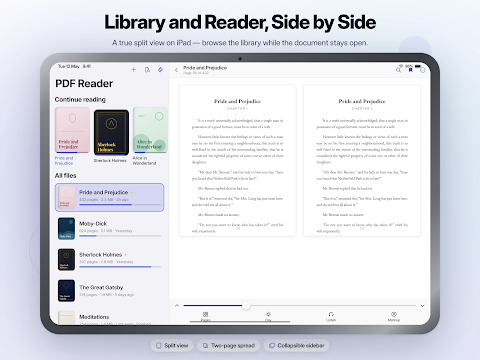Screen dimensions: 480x360
Task: Click the 'Alice in Wonderland' label under cover
Action: pyautogui.click(x=144, y=161)
